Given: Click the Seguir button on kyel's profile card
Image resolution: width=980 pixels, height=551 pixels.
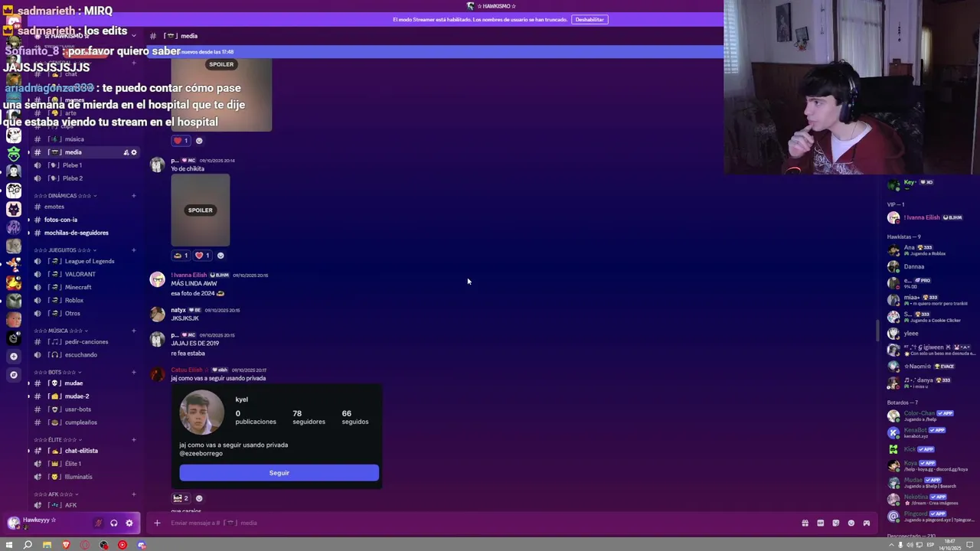Looking at the screenshot, I should click(x=279, y=473).
